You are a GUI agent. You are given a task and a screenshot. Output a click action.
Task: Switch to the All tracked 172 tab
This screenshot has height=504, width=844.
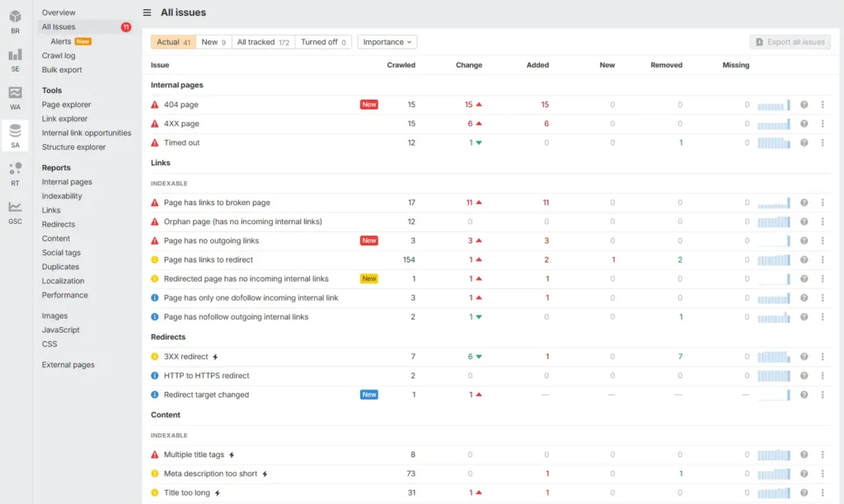(x=263, y=42)
